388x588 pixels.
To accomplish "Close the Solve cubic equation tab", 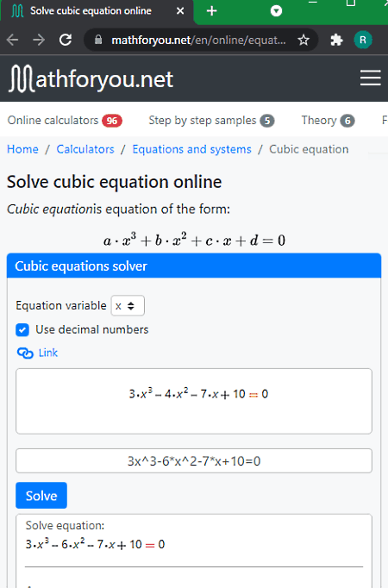I will pos(180,11).
